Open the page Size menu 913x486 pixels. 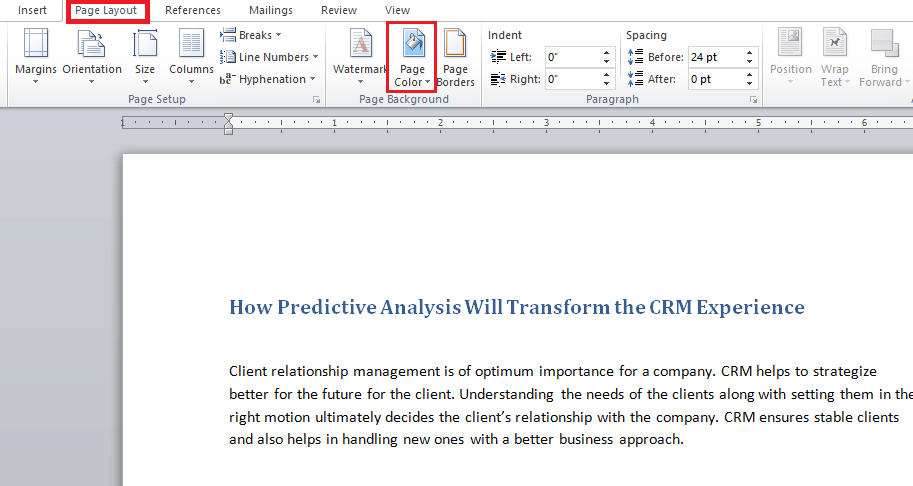[x=145, y=56]
